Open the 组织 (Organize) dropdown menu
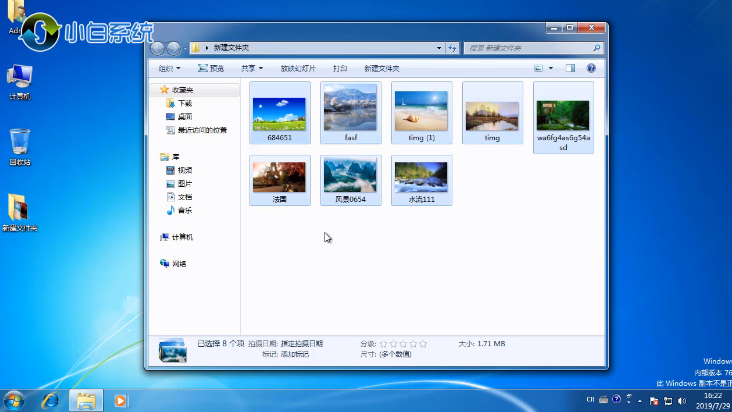 (169, 68)
